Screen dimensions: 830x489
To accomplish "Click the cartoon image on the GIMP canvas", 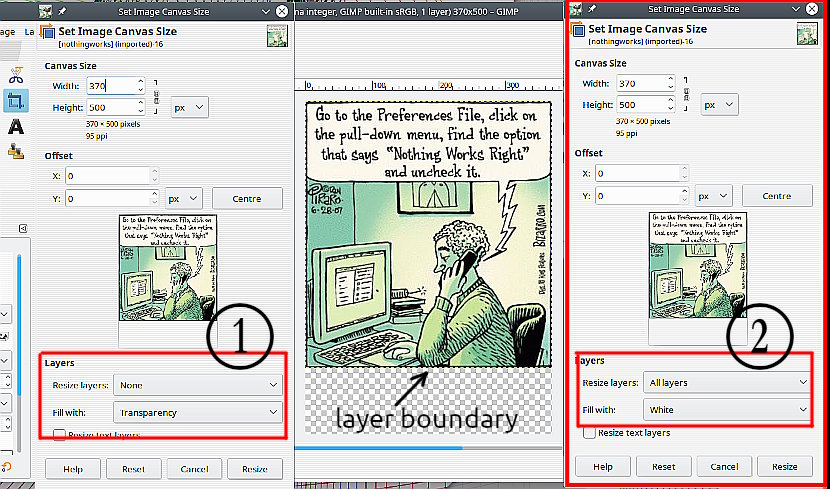I will click(429, 234).
